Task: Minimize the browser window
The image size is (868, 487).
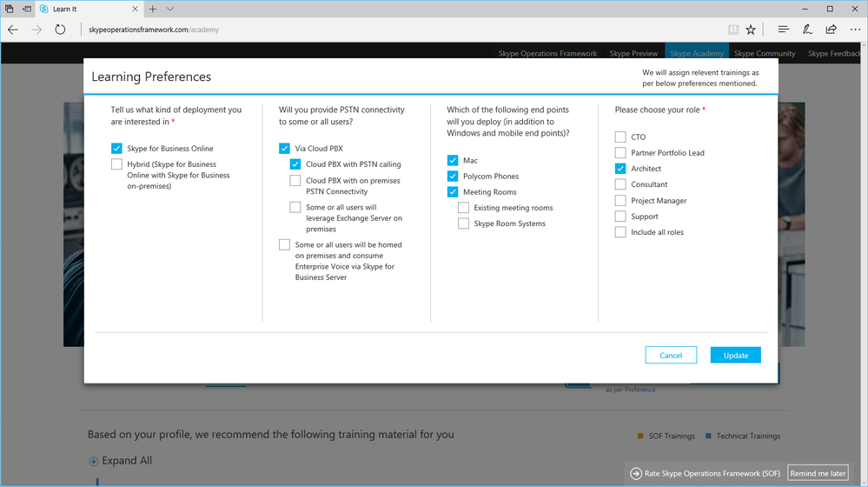Action: 805,9
